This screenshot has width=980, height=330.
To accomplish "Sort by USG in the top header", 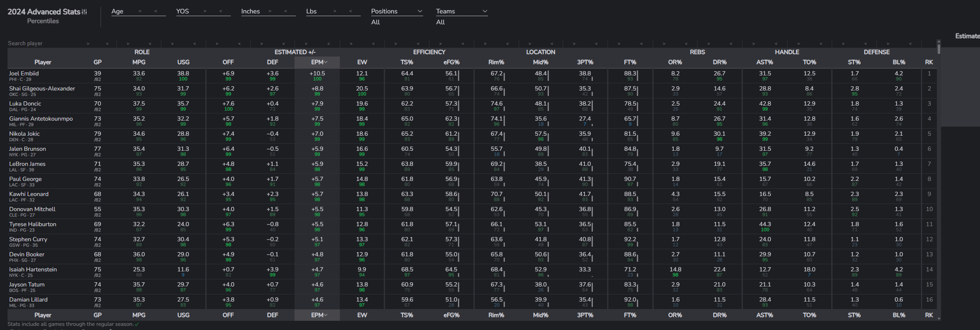I will pyautogui.click(x=183, y=62).
